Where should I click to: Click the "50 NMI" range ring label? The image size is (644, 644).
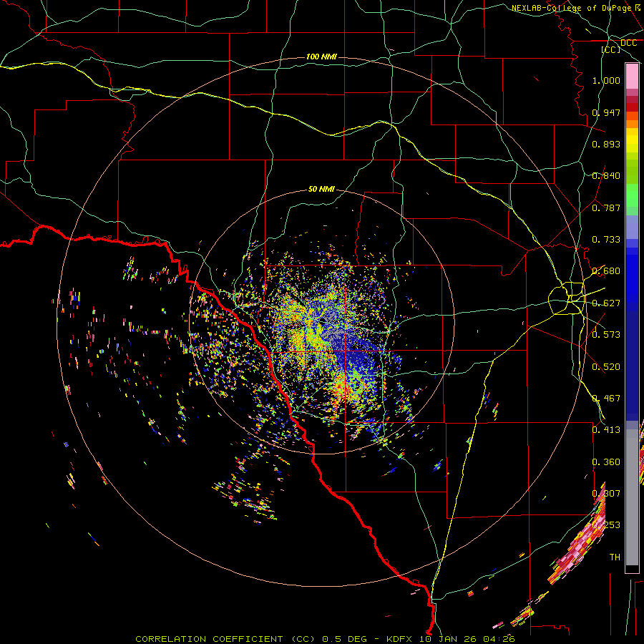pos(321,189)
